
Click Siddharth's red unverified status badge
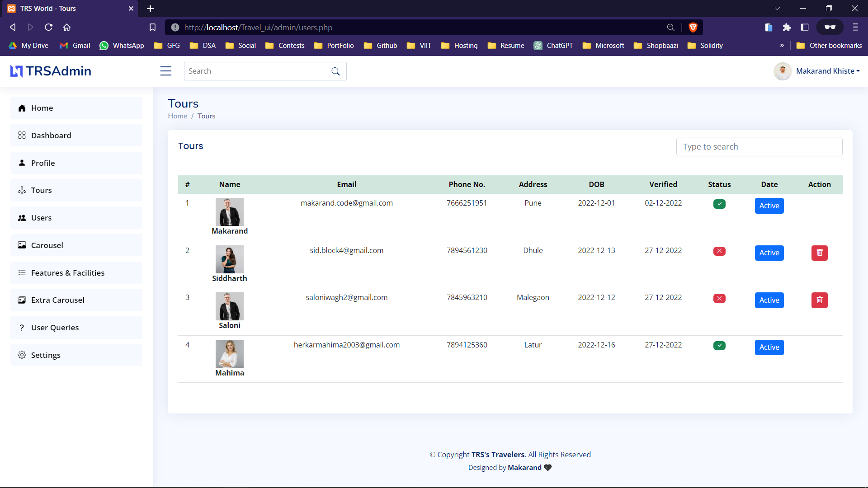click(719, 251)
